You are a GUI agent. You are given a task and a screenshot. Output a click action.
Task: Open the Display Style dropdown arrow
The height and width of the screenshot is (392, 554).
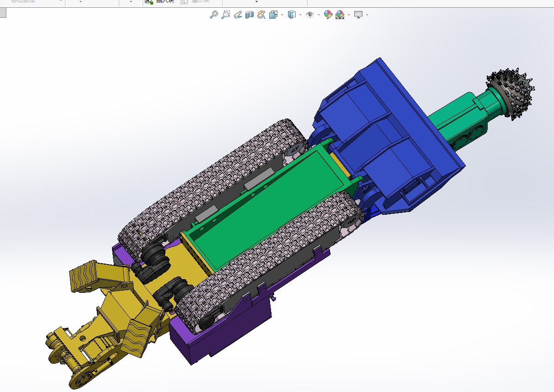pyautogui.click(x=300, y=15)
